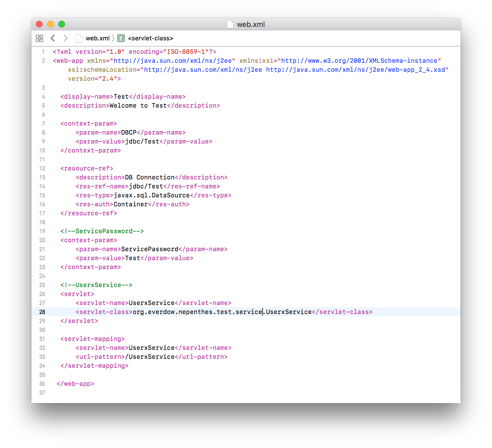Go forward with the right chevron
Viewport: 492px width, 448px height.
[65, 38]
